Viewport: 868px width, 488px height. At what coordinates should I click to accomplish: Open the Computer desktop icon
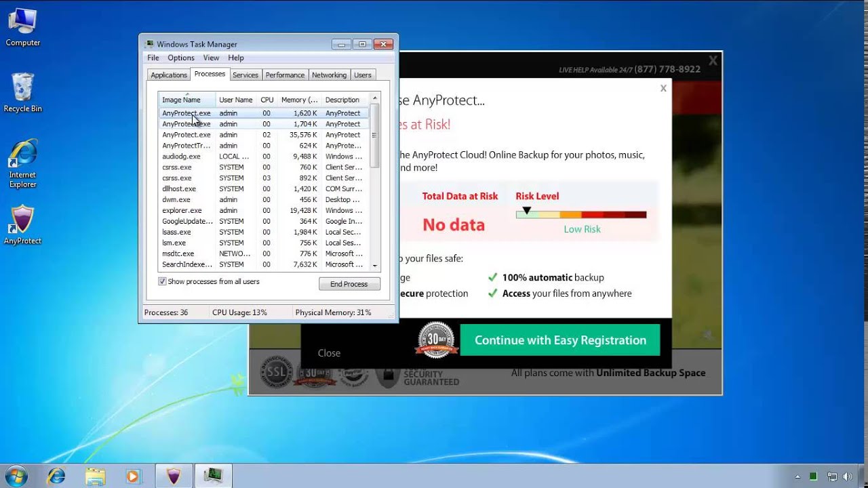(22, 27)
